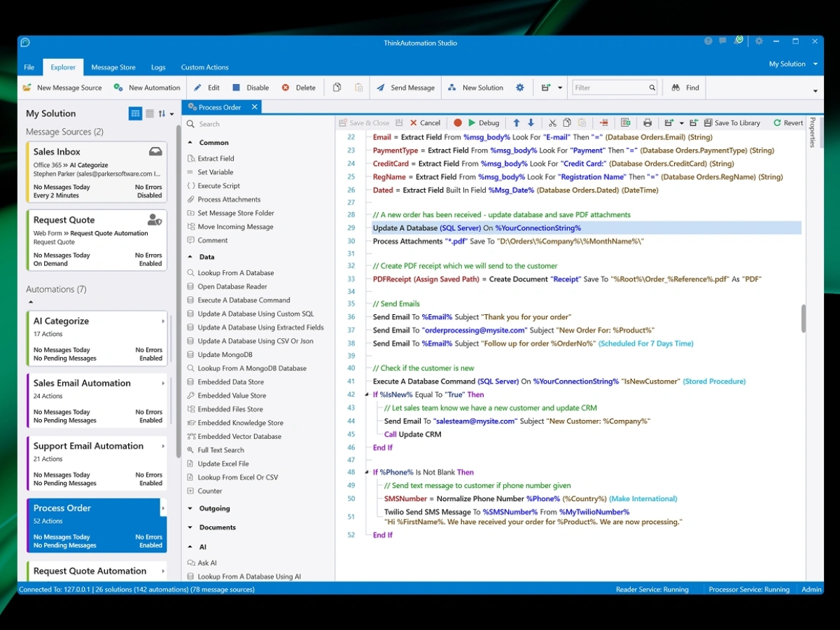Open the export dropdown arrow in Explorer ribbon
This screenshot has width=840, height=630.
[560, 88]
